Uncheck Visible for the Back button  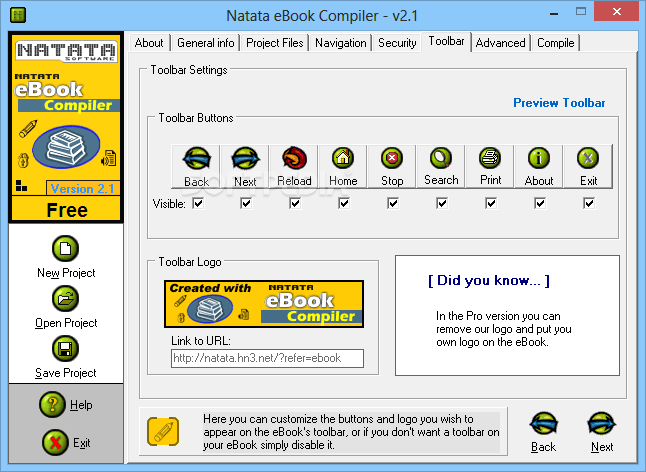(x=198, y=203)
